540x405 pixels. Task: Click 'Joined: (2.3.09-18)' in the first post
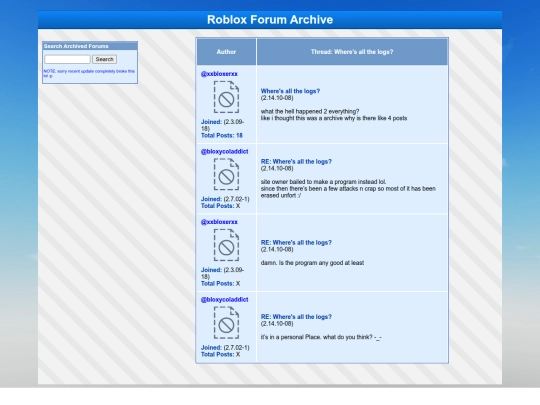pos(222,125)
